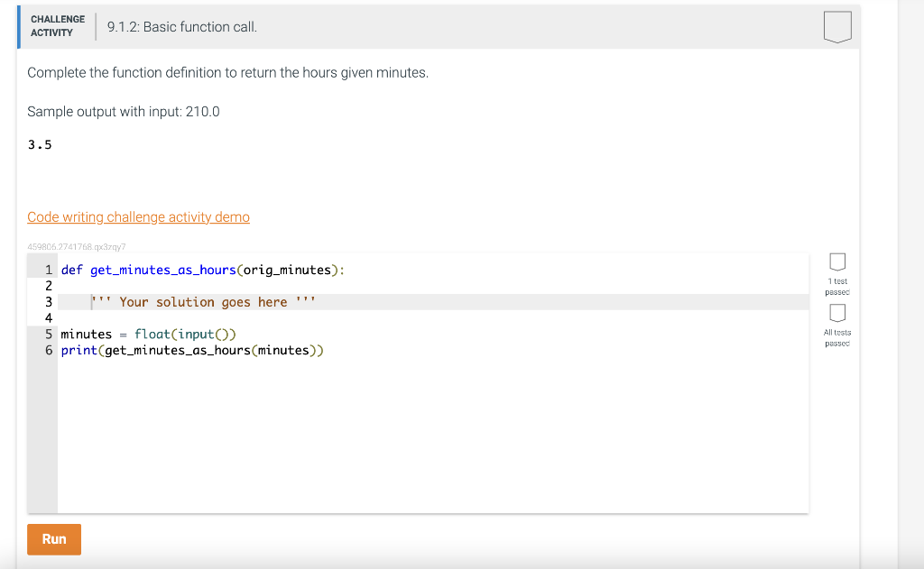Viewport: 924px width, 569px height.
Task: Click the def get_minutes_as_hours code line
Action: pyautogui.click(x=203, y=270)
